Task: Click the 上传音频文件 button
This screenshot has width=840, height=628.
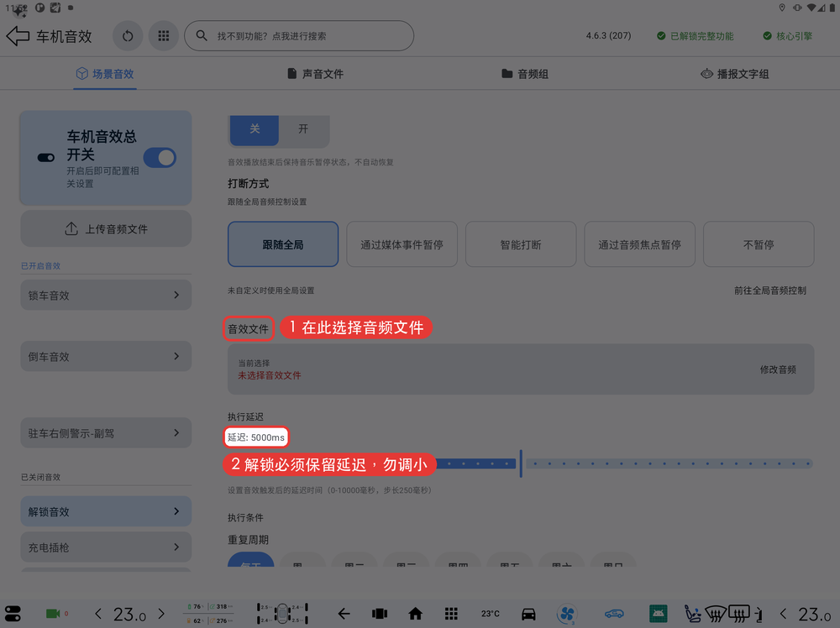Action: (x=106, y=228)
